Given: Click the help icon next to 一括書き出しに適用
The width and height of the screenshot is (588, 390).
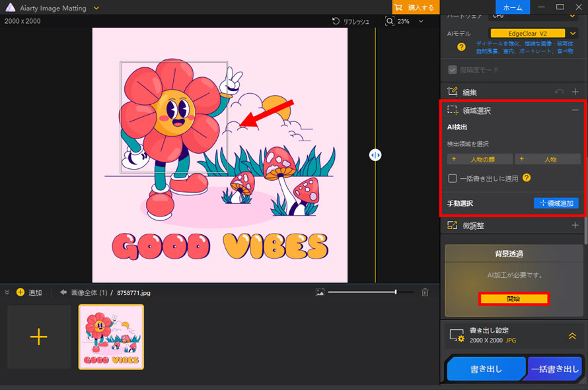Looking at the screenshot, I should (x=527, y=178).
